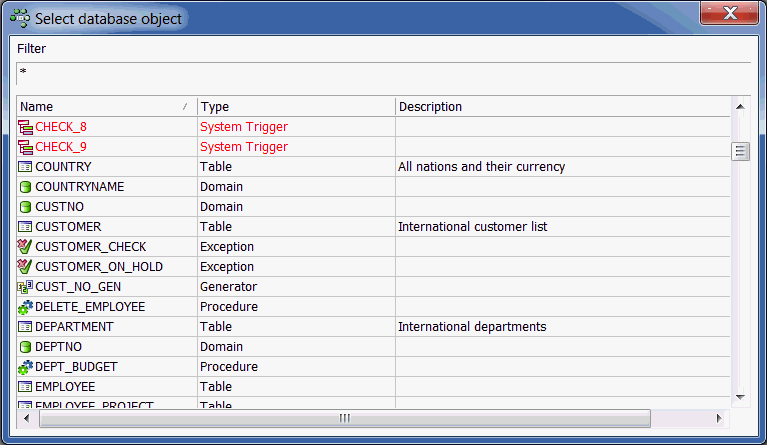Select the CUST_NO_GEN name cell
The image size is (767, 445).
[78, 287]
